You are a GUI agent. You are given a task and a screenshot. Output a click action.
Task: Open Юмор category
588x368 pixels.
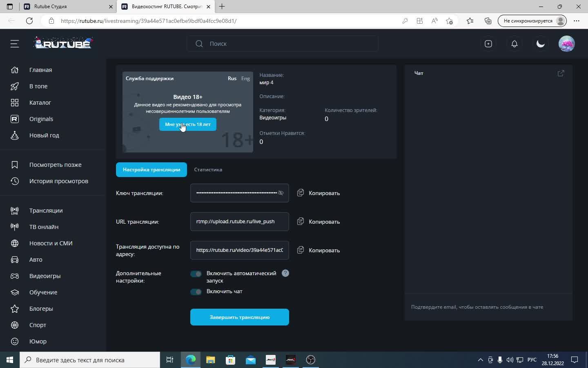click(38, 341)
